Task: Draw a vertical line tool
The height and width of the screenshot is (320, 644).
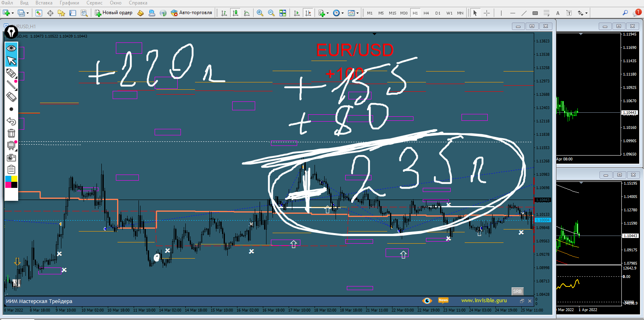Action: (501, 13)
